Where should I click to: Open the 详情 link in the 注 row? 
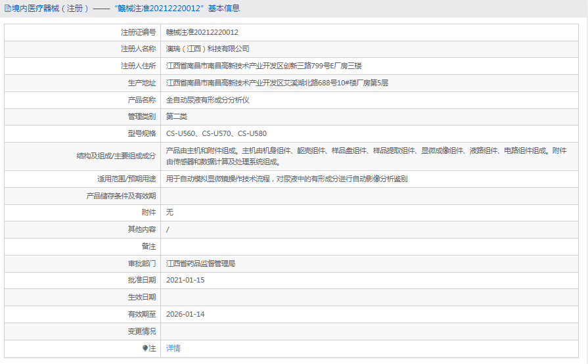173,348
